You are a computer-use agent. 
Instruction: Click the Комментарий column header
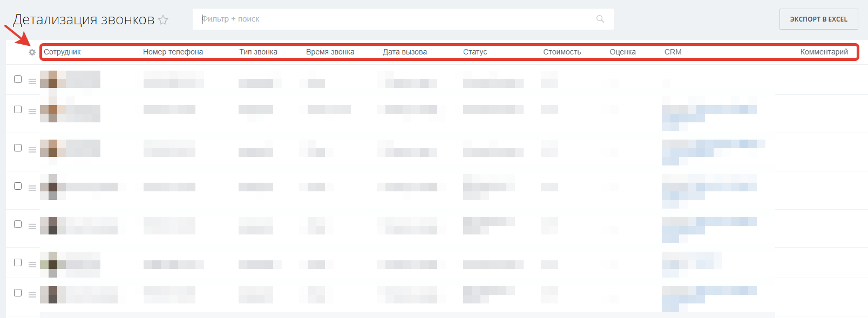click(x=824, y=52)
